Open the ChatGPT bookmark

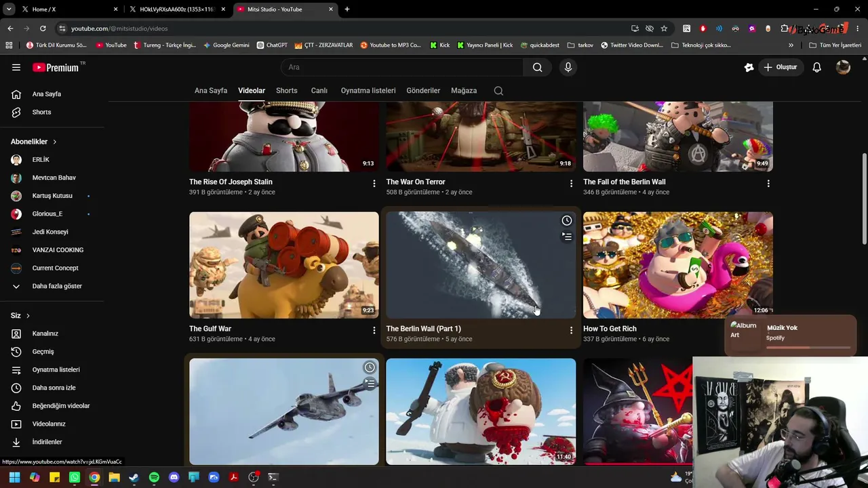click(x=272, y=45)
